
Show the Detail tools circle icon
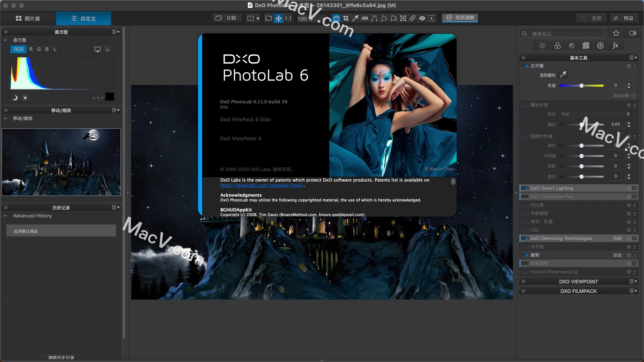572,46
